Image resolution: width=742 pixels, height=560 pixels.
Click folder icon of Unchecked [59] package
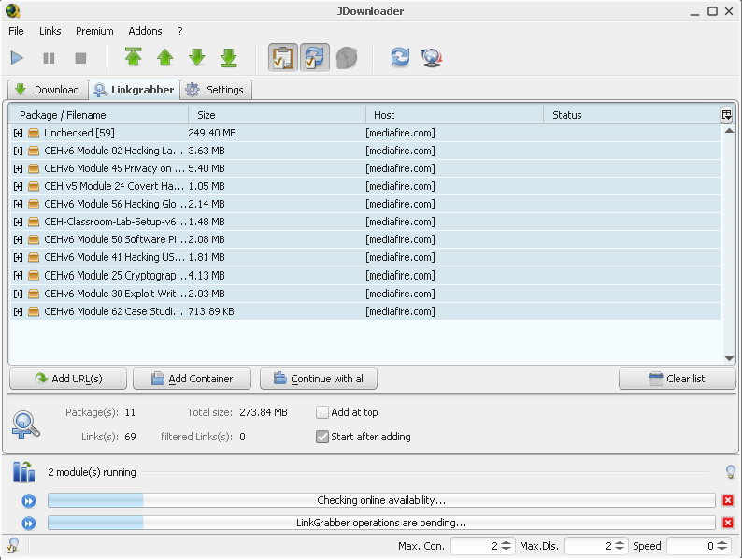(x=34, y=133)
